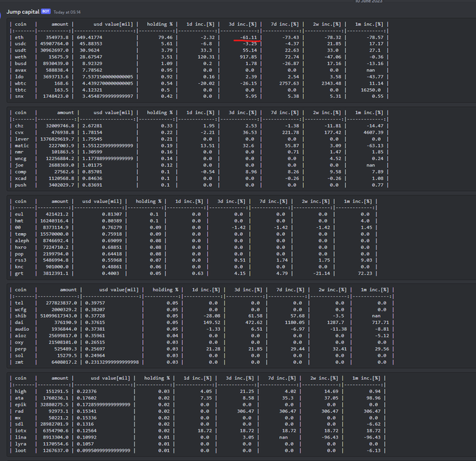Click ata 1m inc value '98.96'
The width and height of the screenshot is (476, 461).
coord(373,398)
